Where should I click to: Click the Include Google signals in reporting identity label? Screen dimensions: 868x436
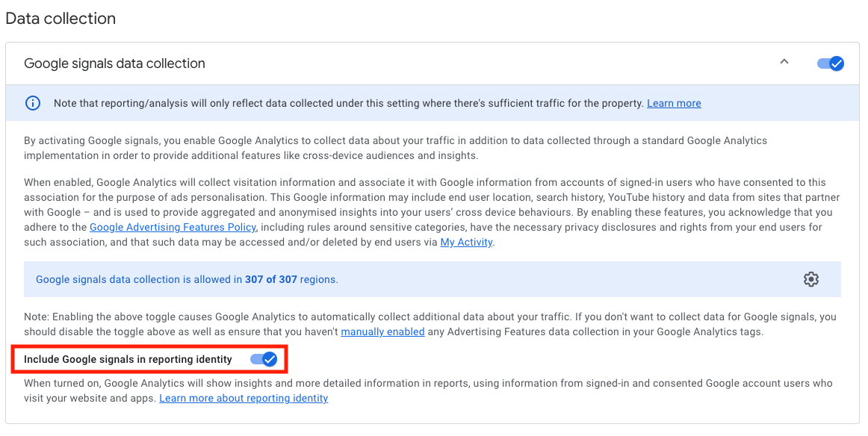click(x=128, y=360)
